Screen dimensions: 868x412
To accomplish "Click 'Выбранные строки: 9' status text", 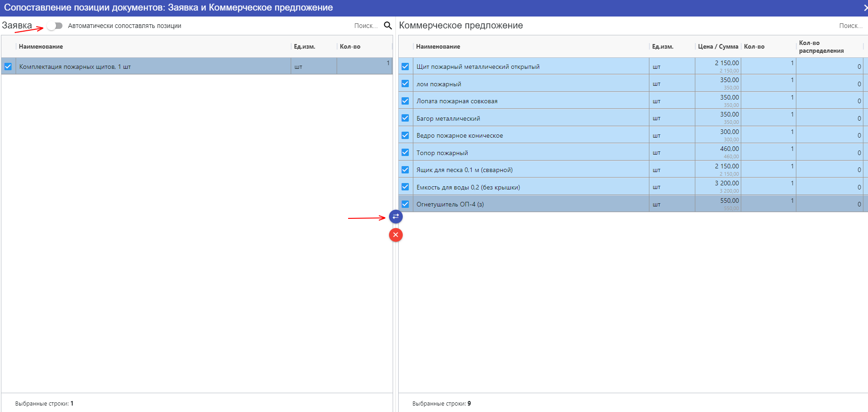I will [x=441, y=404].
